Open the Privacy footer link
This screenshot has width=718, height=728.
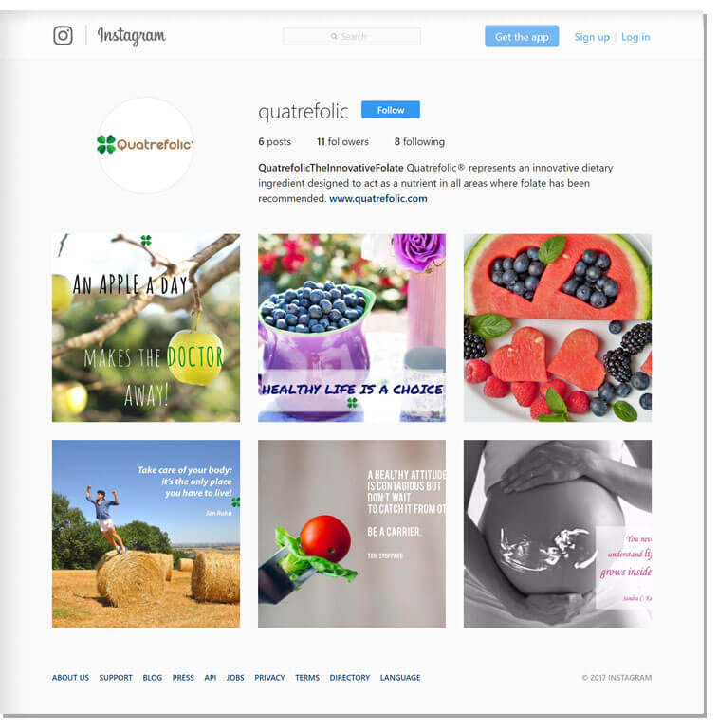pos(269,678)
